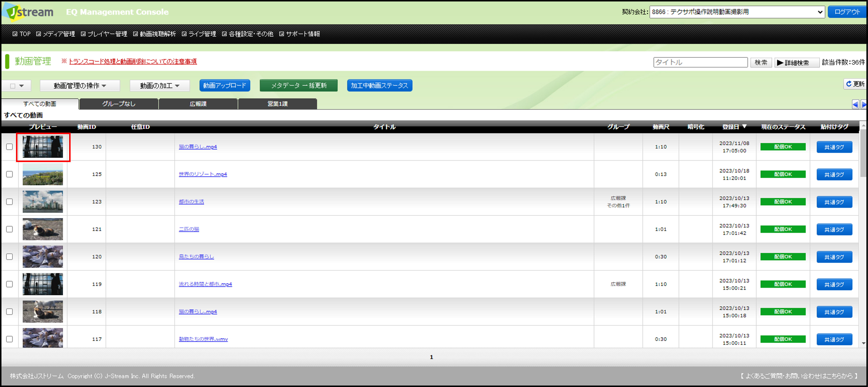Tick the checkbox for video ID 125
This screenshot has width=868, height=387.
pyautogui.click(x=9, y=174)
